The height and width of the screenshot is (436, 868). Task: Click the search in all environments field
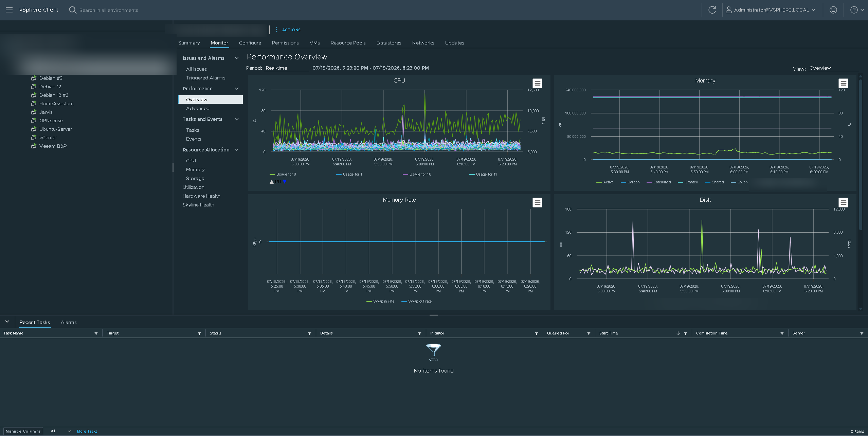point(109,10)
